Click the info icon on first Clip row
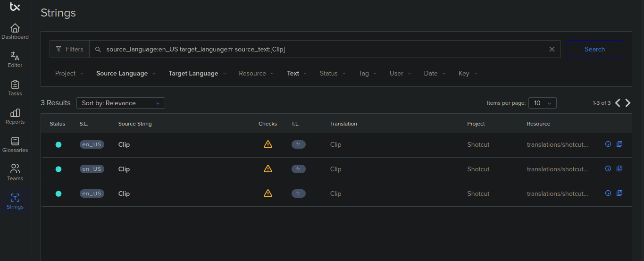 click(x=608, y=144)
